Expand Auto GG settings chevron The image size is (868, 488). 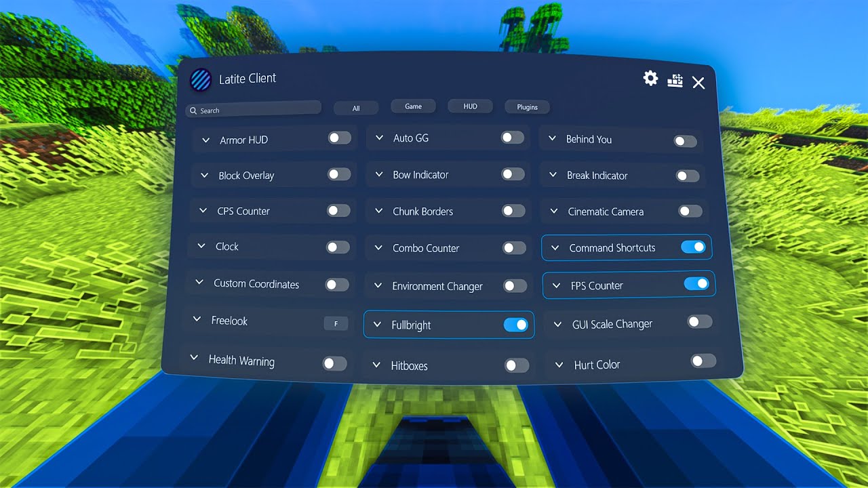coord(379,138)
